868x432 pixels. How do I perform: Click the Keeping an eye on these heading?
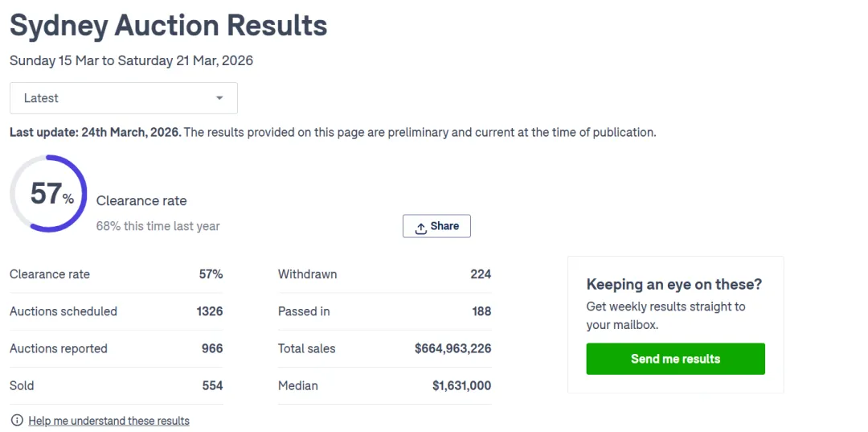click(x=674, y=284)
